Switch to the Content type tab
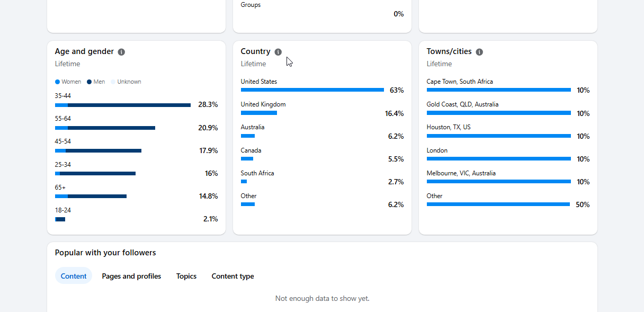This screenshot has height=312, width=644. [x=232, y=276]
